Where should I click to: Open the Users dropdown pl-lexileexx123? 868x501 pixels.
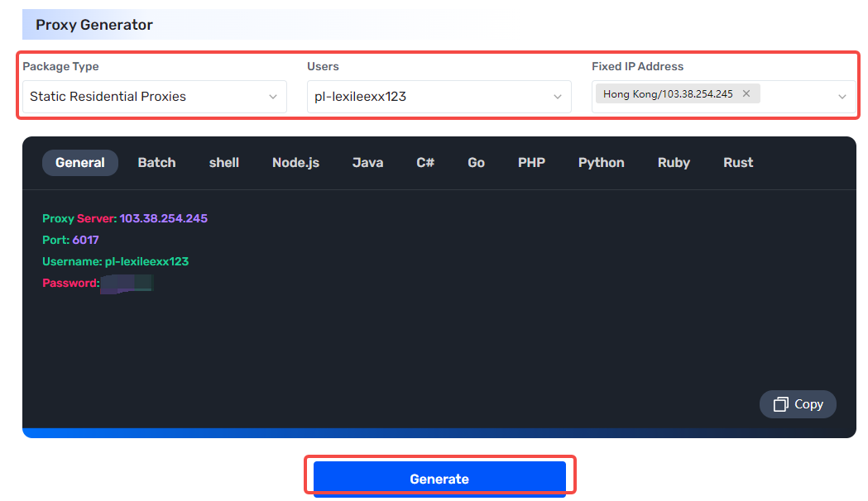tap(439, 97)
